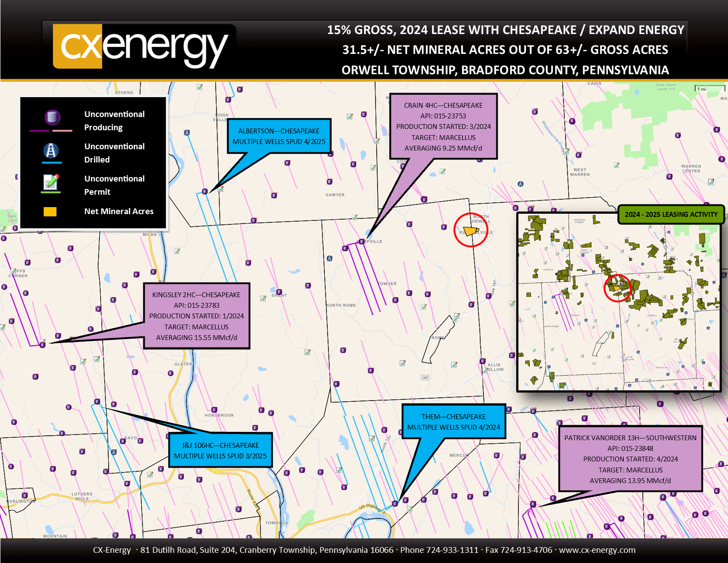Click the Unconventional Producing legend icon
This screenshot has height=563, width=728.
(x=52, y=117)
